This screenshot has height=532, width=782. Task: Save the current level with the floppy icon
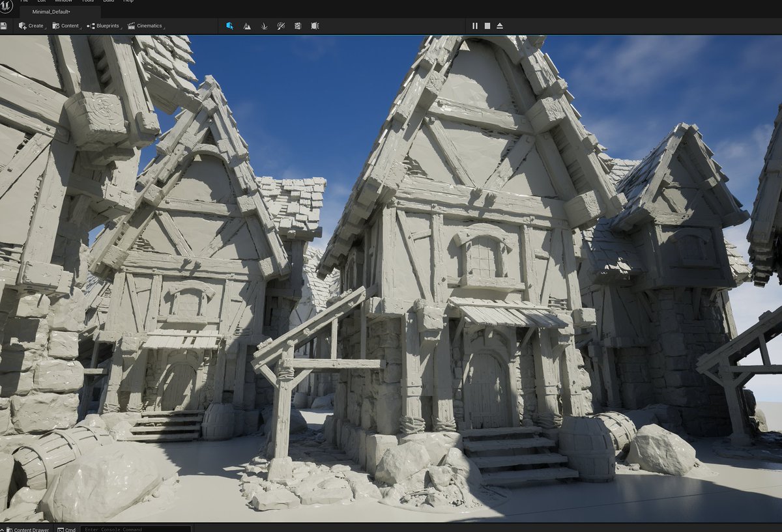[4, 26]
